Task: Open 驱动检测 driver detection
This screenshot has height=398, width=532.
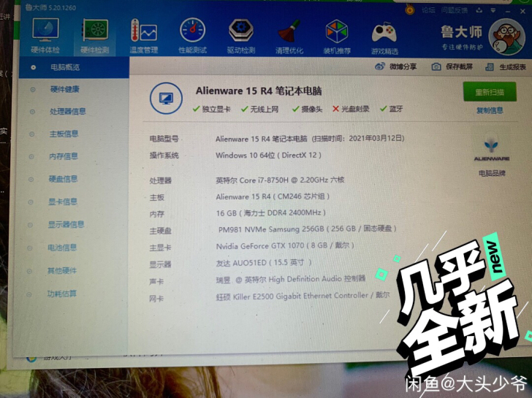Action: (241, 37)
